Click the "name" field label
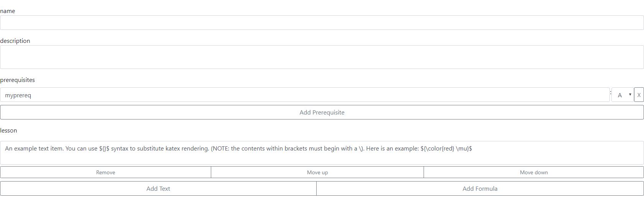Viewport: 644px width, 198px height. [8, 11]
